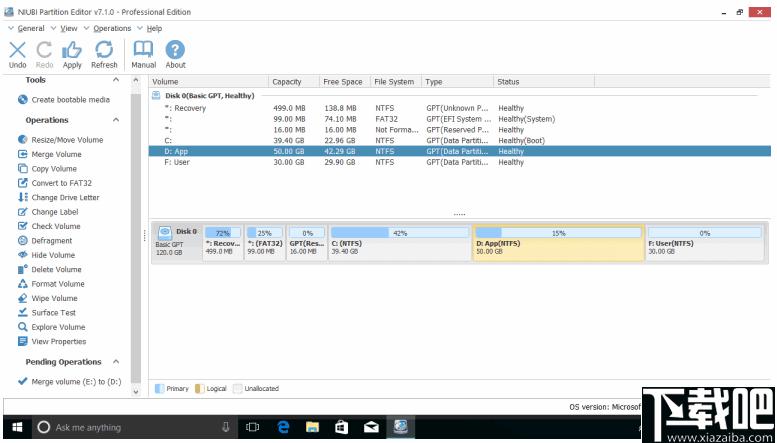Screen dimensions: 777x443
Task: Click the Disk 0 drive icon in disk map
Action: (165, 232)
